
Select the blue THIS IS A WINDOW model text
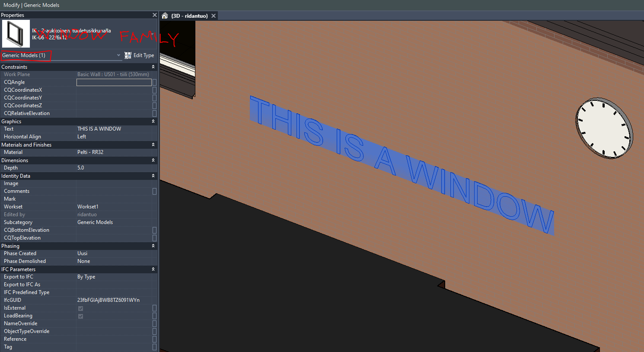(x=402, y=165)
